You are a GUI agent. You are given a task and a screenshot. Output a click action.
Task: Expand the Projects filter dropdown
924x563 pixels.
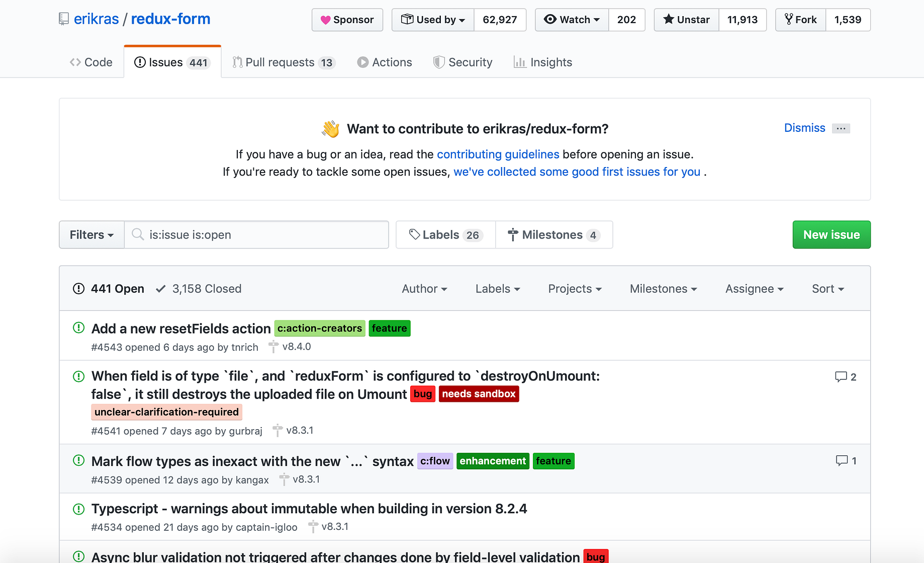click(575, 289)
